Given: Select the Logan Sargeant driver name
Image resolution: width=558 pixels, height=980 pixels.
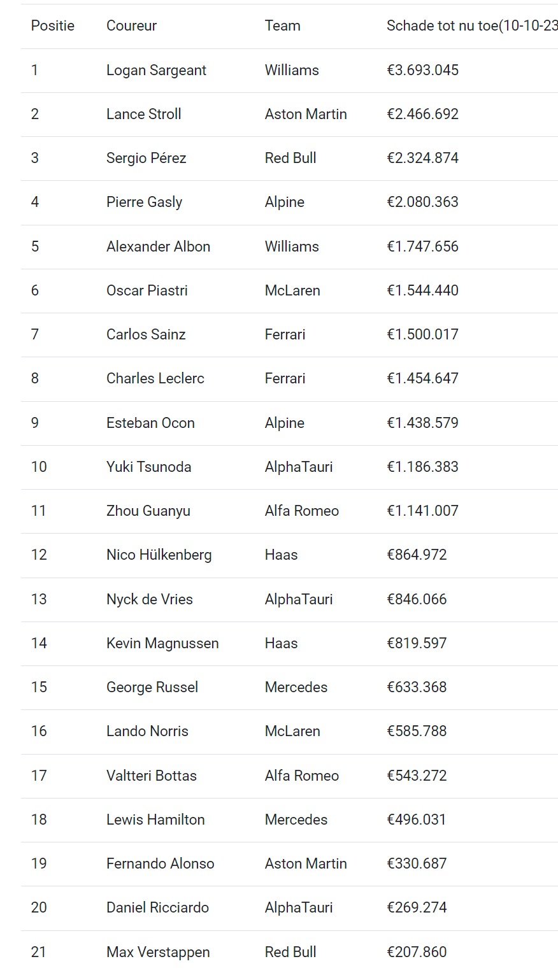Looking at the screenshot, I should click(156, 70).
